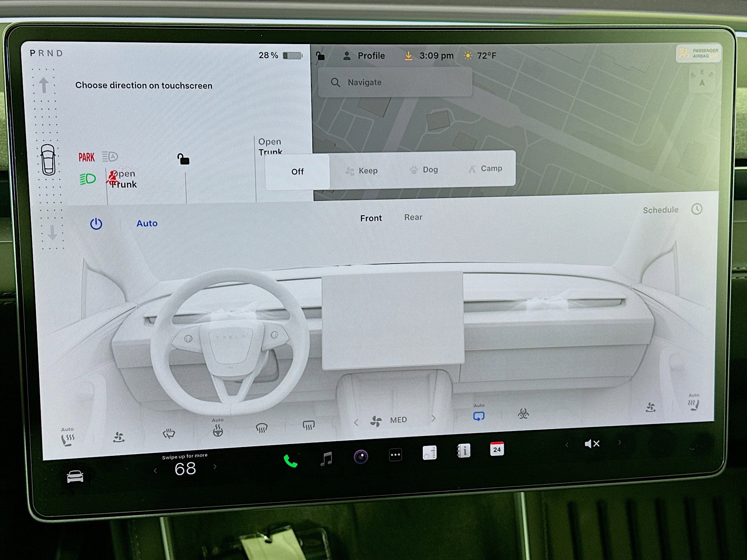The image size is (747, 560).
Task: Toggle passenger seat ventilation fan
Action: [651, 407]
